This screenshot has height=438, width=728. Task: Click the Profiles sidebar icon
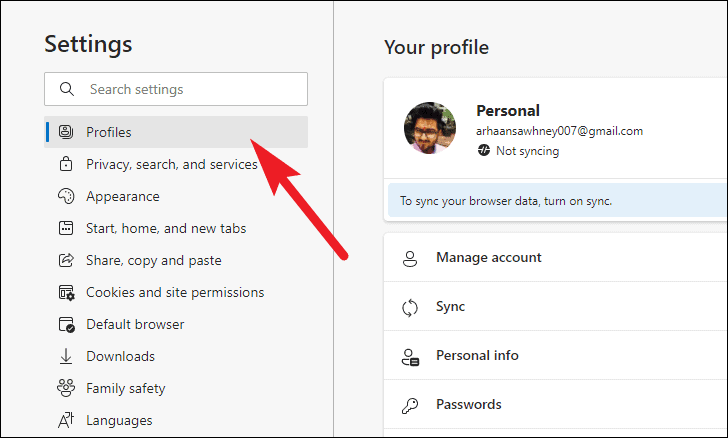66,132
